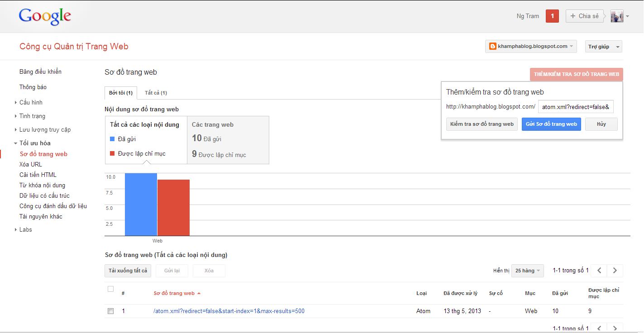Click the Blogger icon in site selector
Viewport: 644px width, 333px height.
[492, 46]
